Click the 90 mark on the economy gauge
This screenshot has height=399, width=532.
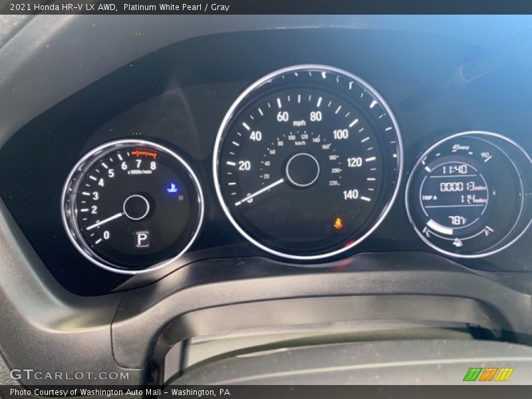click(485, 156)
